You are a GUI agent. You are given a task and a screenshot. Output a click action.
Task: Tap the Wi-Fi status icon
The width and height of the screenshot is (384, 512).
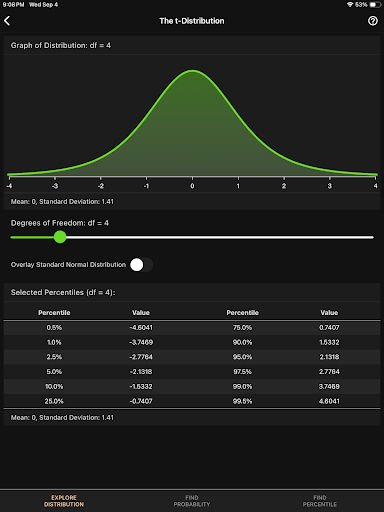click(350, 5)
